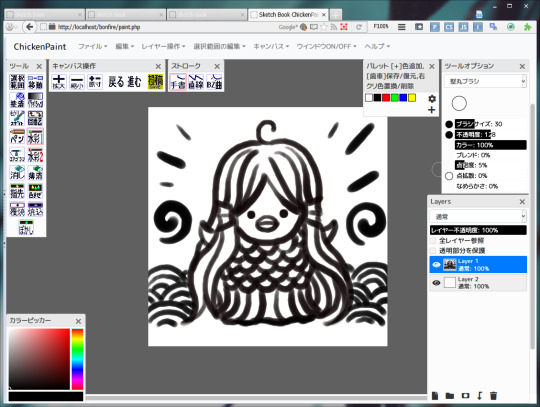Select the 覆焼 dodge tool

coord(17,209)
